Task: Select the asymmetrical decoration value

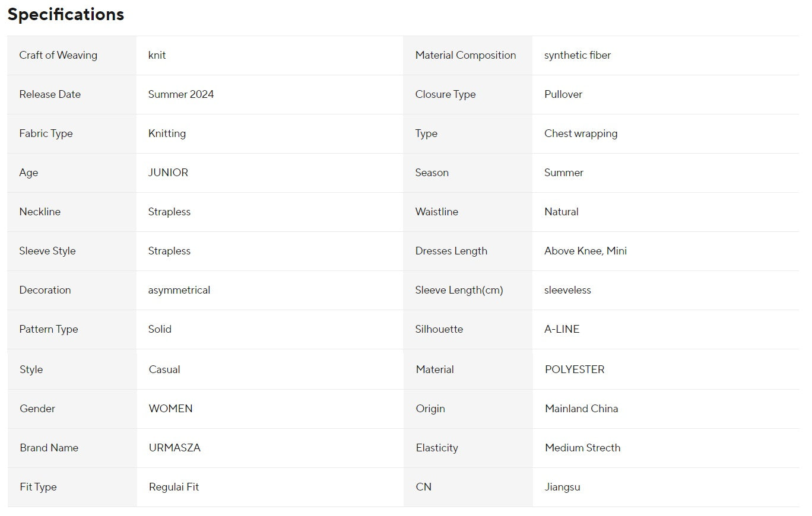Action: (179, 290)
